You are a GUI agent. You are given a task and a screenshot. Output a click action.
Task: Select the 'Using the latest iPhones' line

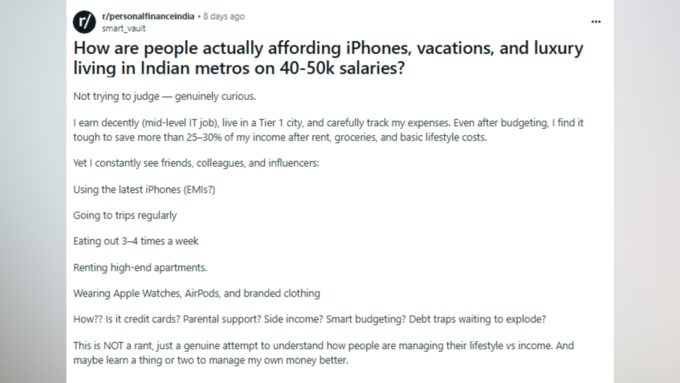[x=144, y=190]
